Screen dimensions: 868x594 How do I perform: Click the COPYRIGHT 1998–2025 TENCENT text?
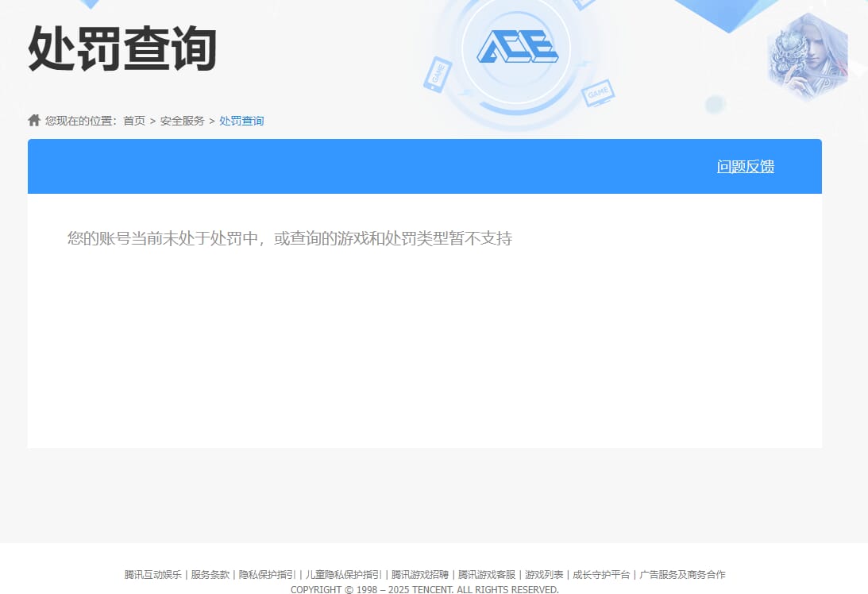click(425, 589)
